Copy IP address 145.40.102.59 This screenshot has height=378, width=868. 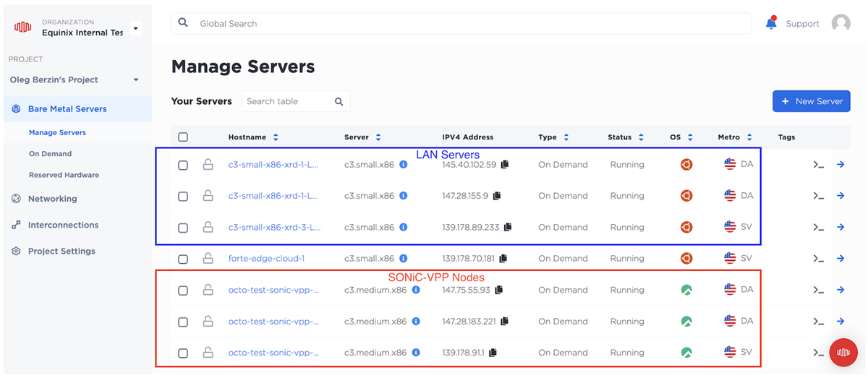click(505, 165)
